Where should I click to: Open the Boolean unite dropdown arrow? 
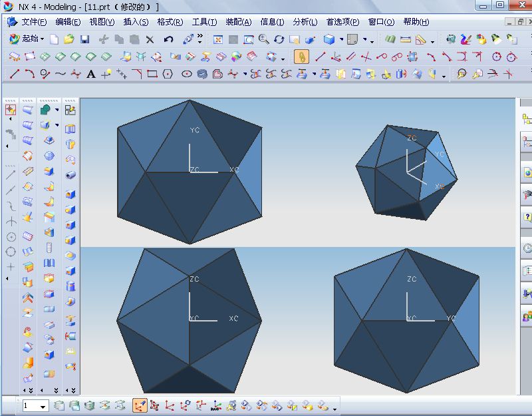[x=57, y=110]
